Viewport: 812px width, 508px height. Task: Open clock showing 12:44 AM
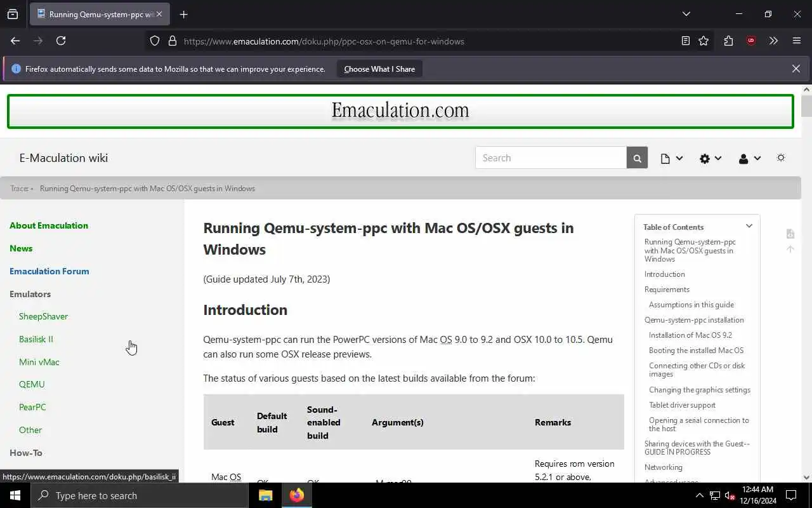(757, 495)
